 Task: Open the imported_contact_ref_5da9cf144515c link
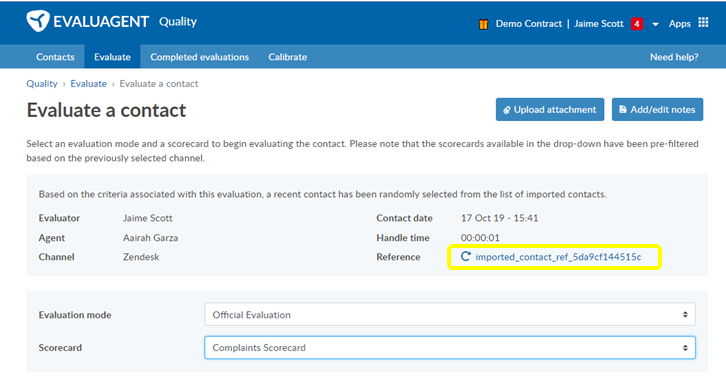pyautogui.click(x=558, y=257)
